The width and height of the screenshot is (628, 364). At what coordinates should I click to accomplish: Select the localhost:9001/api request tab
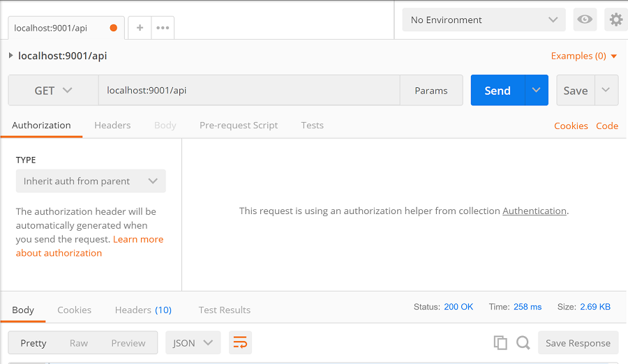(66, 28)
